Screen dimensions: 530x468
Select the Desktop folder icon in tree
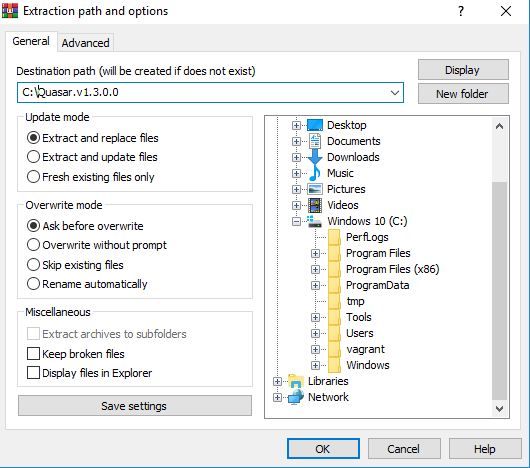[x=315, y=125]
